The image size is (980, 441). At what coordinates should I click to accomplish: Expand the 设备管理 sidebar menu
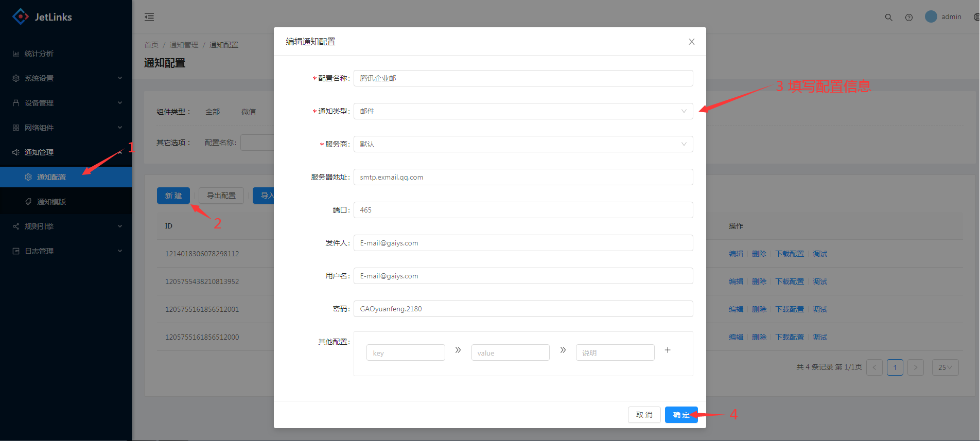(66, 103)
